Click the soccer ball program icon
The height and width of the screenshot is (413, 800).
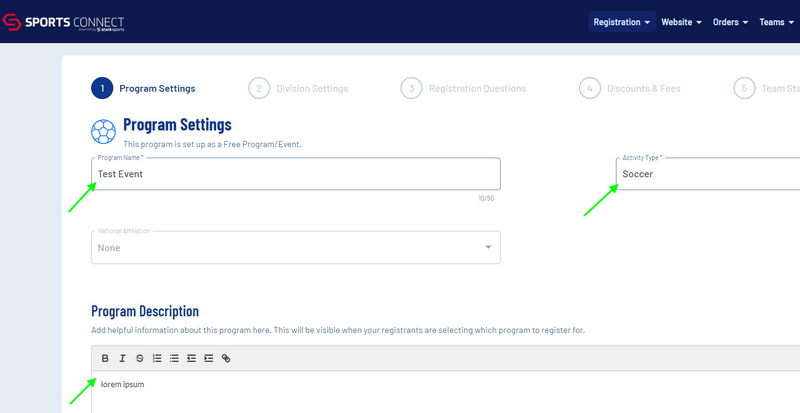point(104,132)
